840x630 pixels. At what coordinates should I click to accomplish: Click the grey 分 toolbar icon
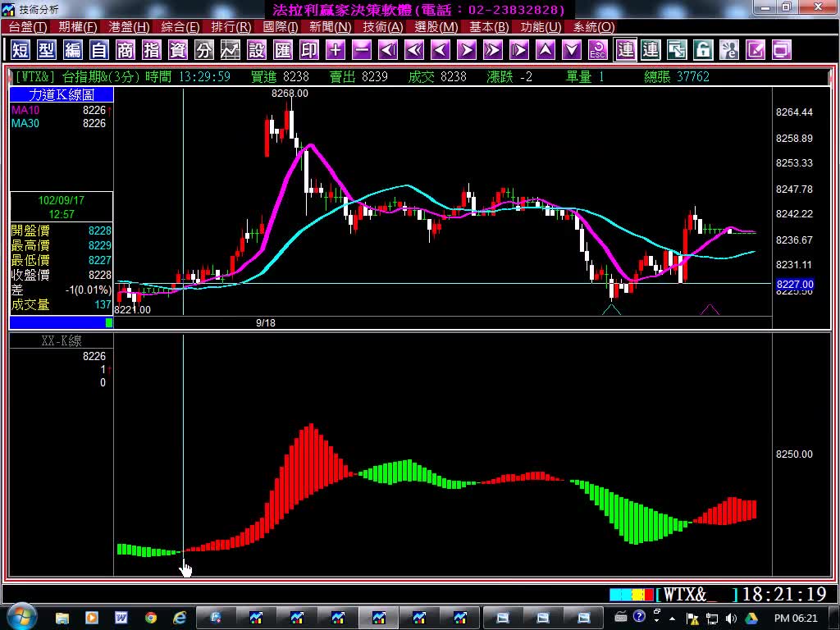(204, 50)
